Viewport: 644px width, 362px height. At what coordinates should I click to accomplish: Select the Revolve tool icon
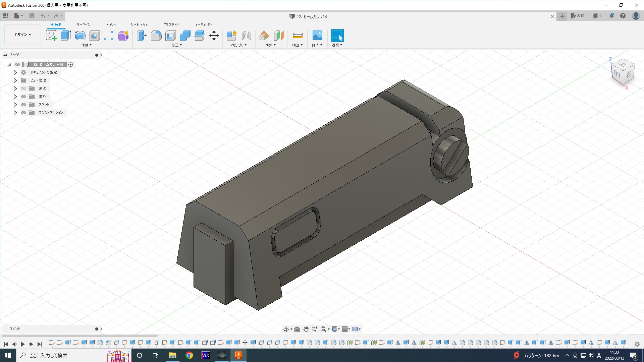[x=80, y=36]
